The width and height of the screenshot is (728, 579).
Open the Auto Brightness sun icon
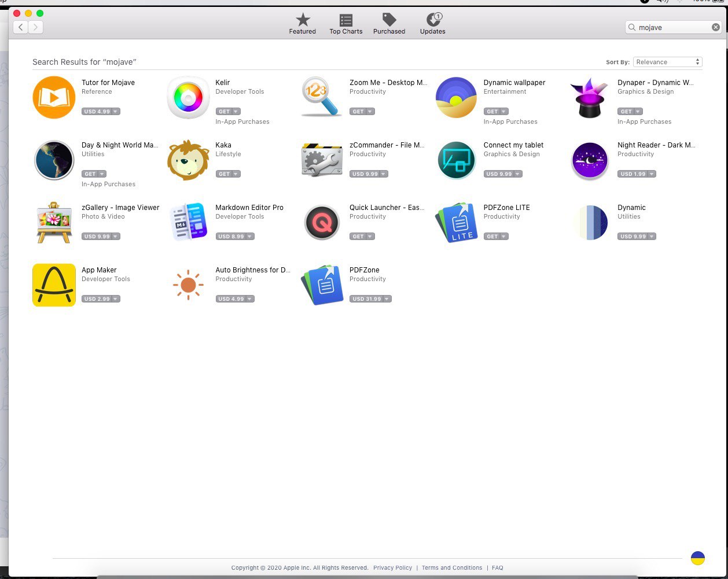[x=188, y=285]
